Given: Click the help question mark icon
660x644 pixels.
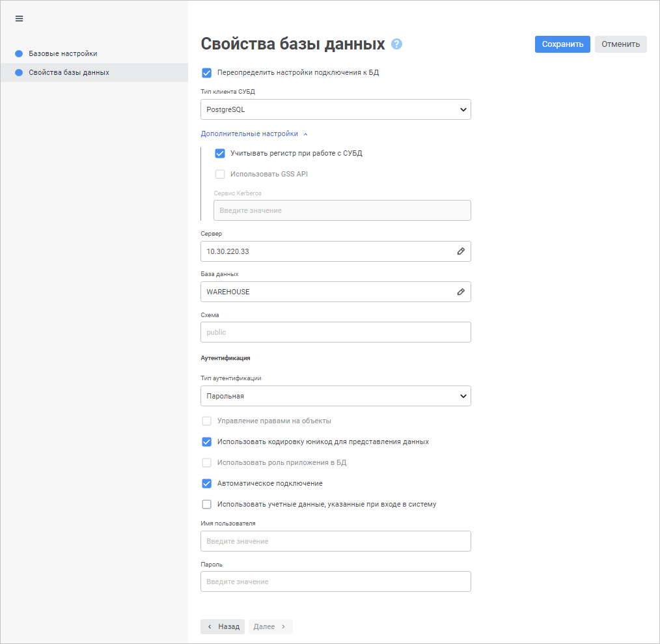Looking at the screenshot, I should (x=396, y=44).
